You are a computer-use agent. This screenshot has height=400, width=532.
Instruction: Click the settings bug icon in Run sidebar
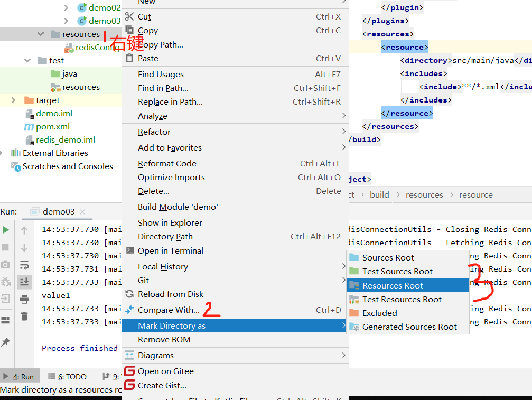(x=5, y=282)
